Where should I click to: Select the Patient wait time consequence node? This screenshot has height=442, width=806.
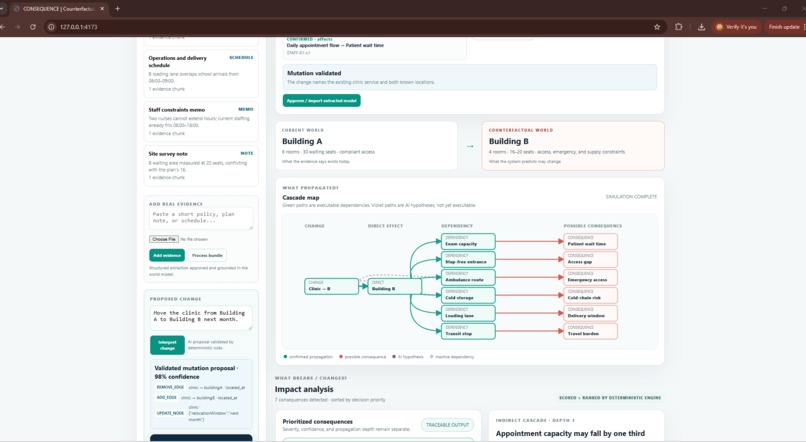click(x=591, y=241)
